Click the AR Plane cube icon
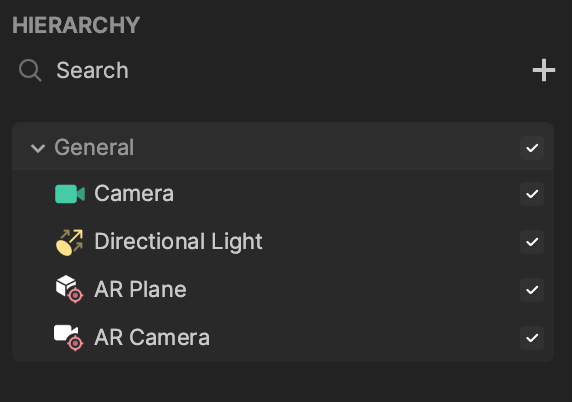Screen dimensions: 572x402 (x=69, y=289)
